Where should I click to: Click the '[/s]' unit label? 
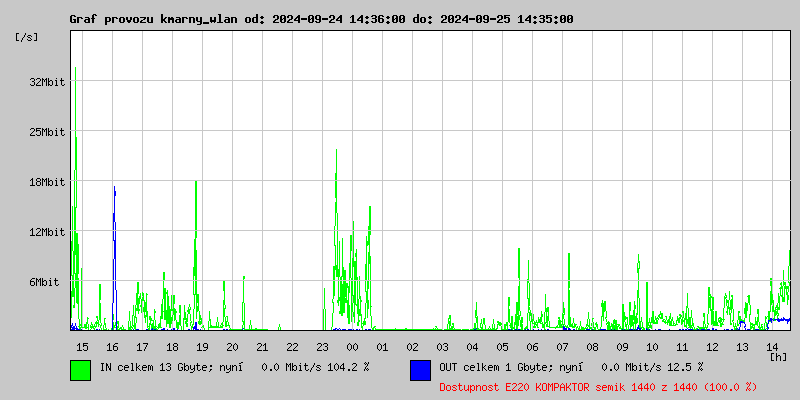click(x=27, y=37)
